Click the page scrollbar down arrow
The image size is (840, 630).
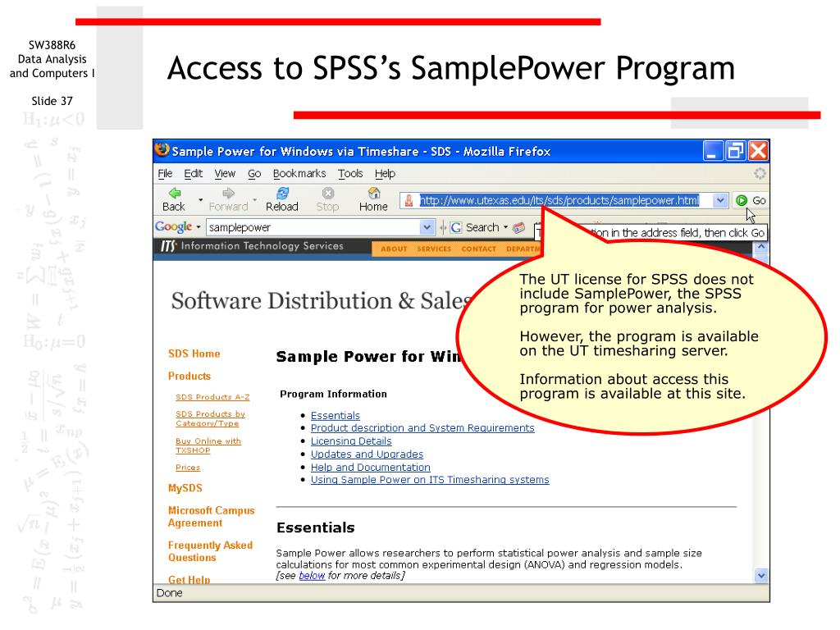tap(761, 576)
